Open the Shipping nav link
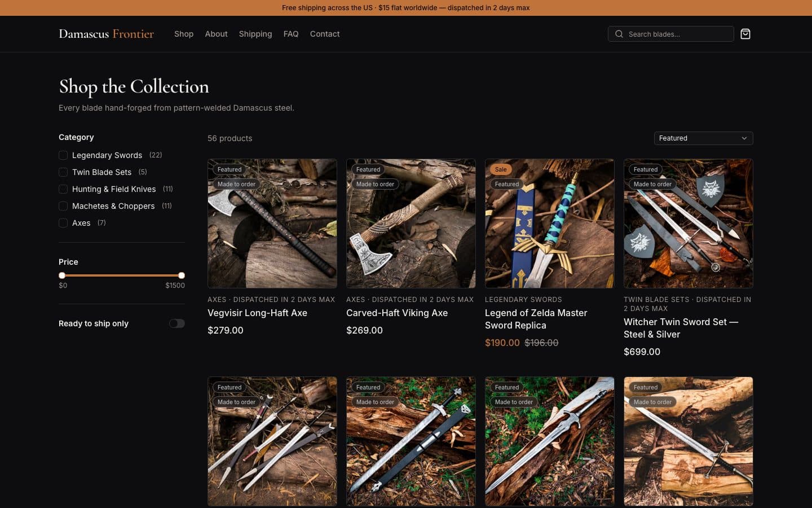The height and width of the screenshot is (508, 812). point(255,34)
